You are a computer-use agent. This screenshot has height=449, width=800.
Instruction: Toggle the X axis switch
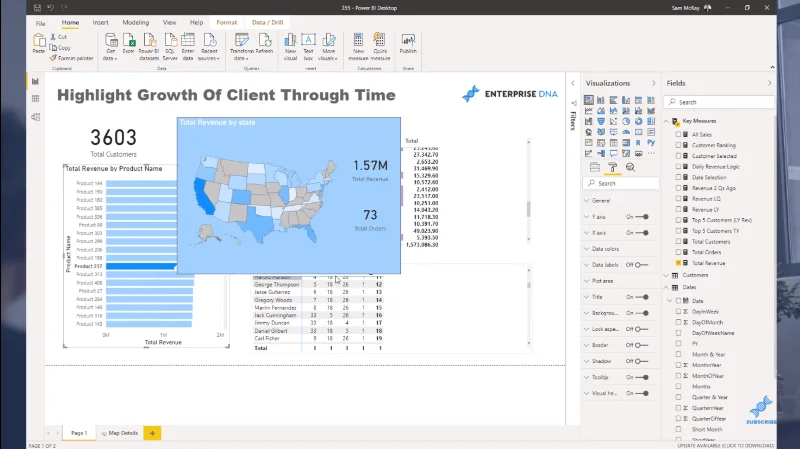click(x=644, y=233)
